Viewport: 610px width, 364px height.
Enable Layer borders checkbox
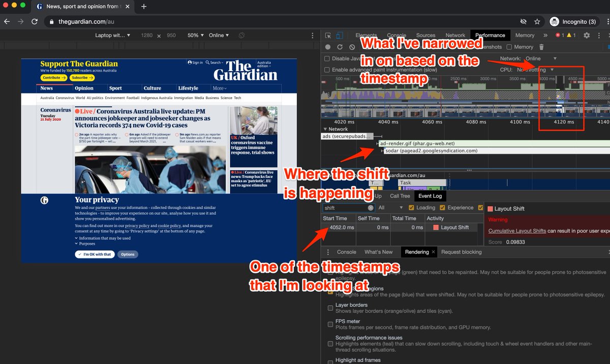pos(331,308)
